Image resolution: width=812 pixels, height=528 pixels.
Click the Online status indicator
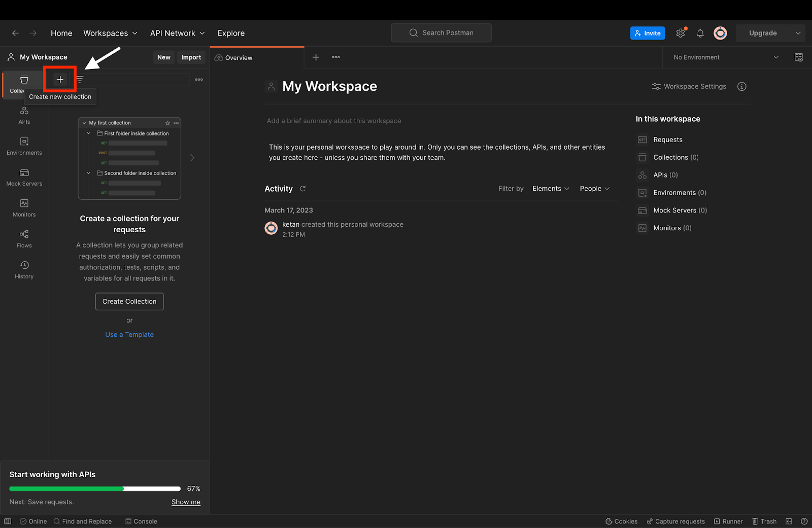click(33, 521)
